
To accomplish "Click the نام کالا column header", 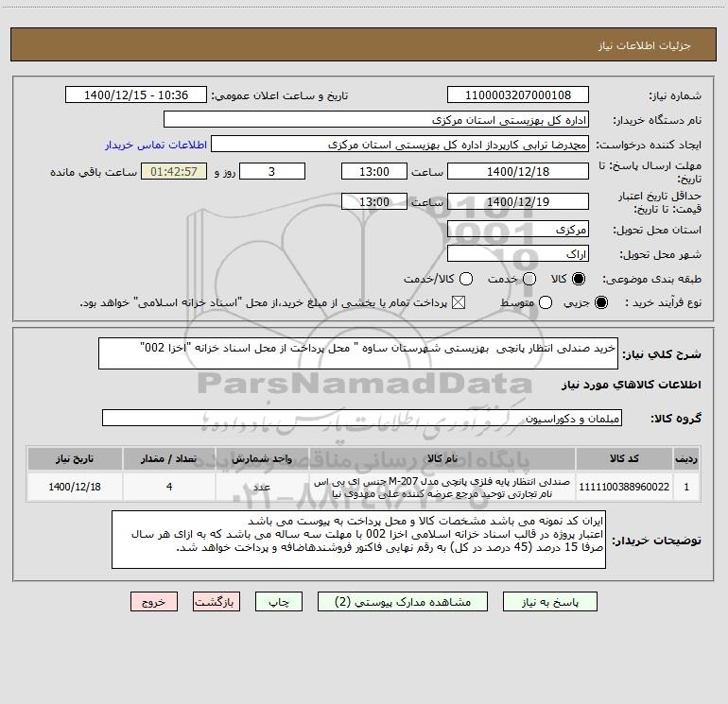I will tap(442, 458).
